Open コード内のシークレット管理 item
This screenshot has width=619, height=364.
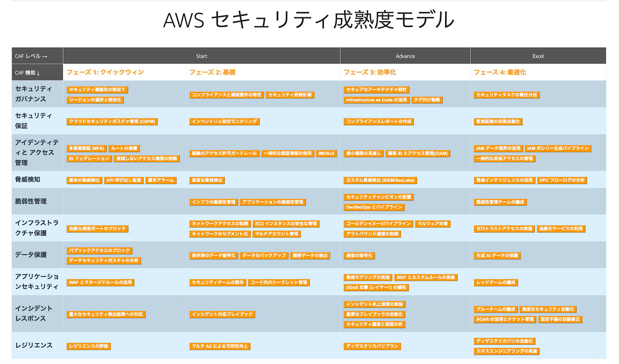pos(279,283)
